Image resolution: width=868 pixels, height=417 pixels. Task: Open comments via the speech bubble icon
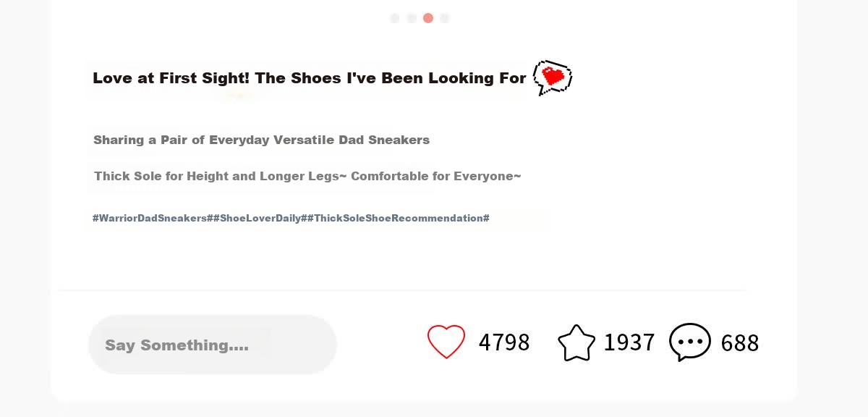[x=690, y=342]
